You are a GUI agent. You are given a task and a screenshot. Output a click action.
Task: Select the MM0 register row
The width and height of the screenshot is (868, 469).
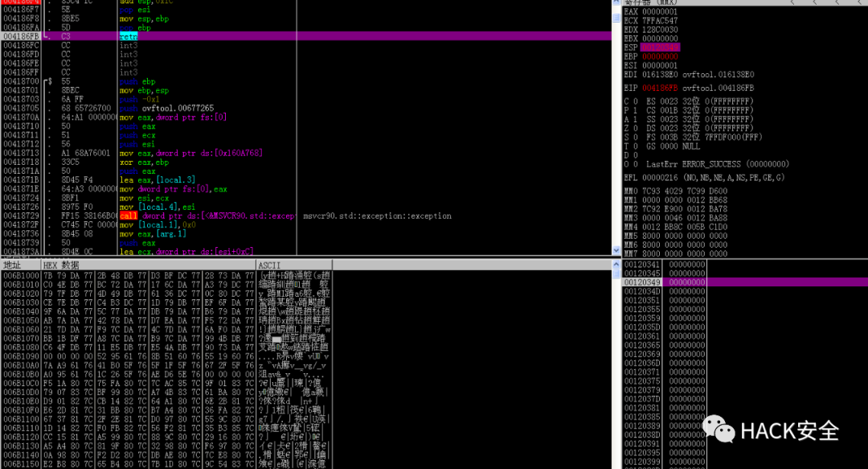click(x=676, y=191)
